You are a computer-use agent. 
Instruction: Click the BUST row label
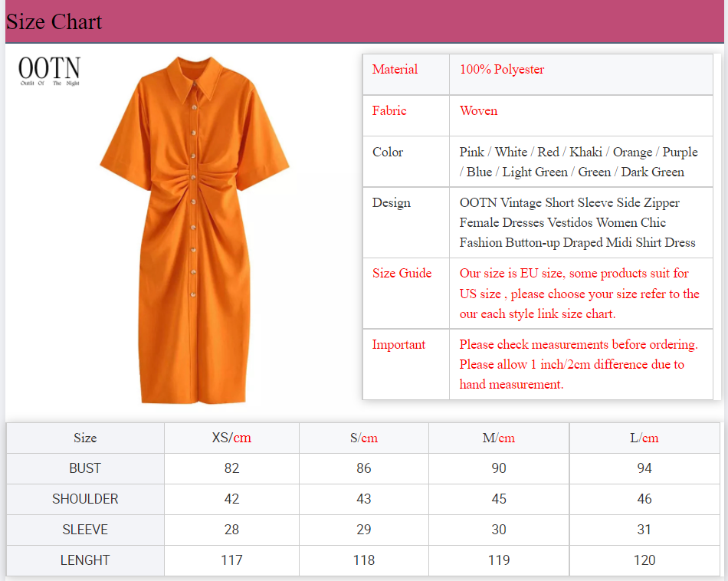[x=85, y=468]
